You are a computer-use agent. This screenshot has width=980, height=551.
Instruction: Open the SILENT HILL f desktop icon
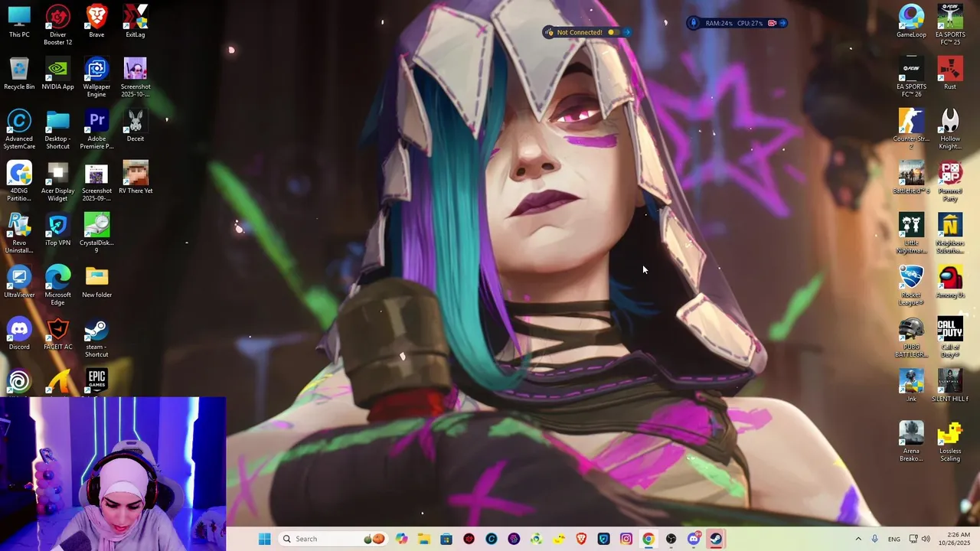(x=950, y=386)
